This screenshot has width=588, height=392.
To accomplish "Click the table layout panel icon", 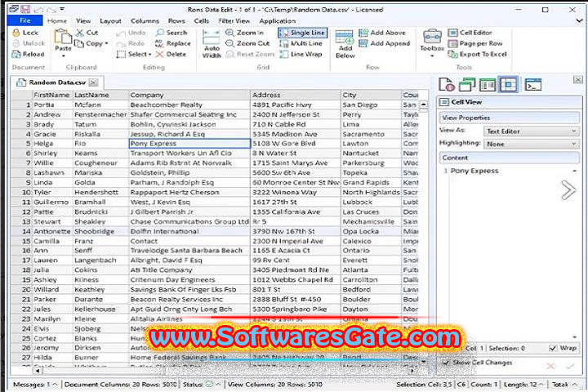I will click(x=487, y=85).
